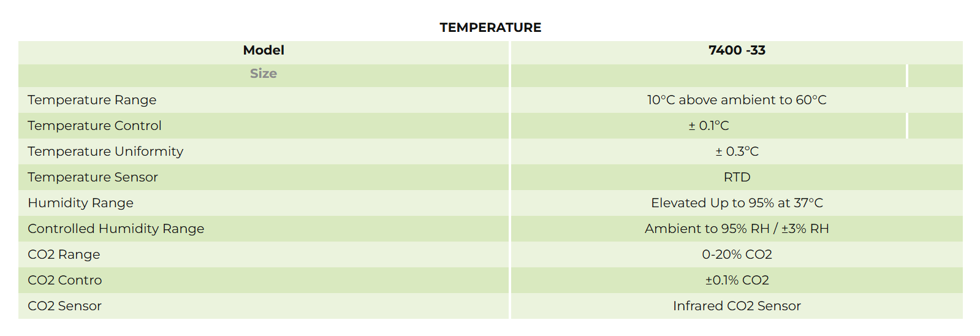Click the Temperature Range row label
The height and width of the screenshot is (336, 980).
(x=92, y=100)
